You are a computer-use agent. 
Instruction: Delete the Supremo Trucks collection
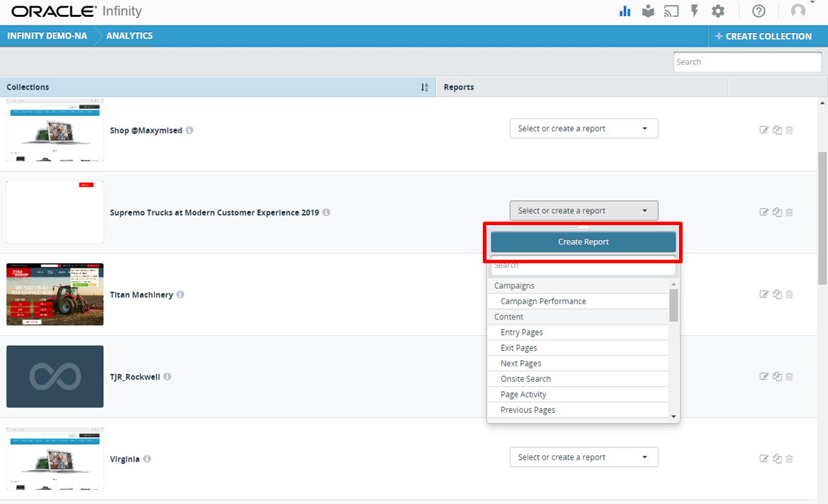[x=789, y=212]
